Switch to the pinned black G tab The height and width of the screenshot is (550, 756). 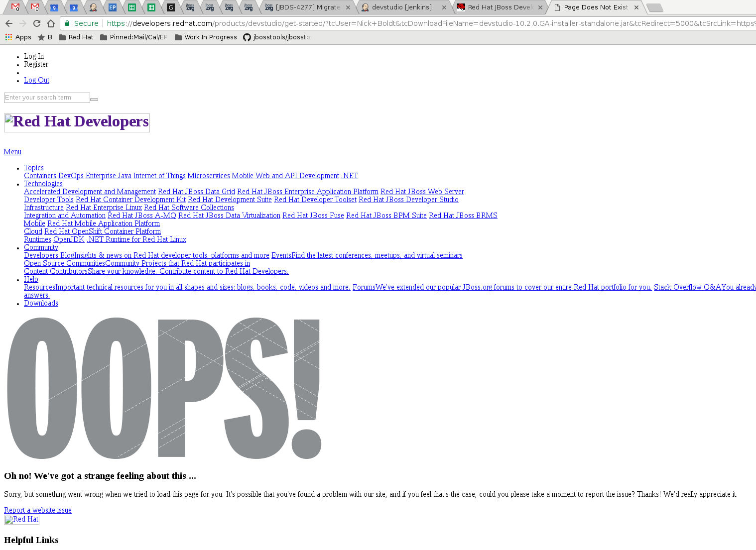point(171,7)
